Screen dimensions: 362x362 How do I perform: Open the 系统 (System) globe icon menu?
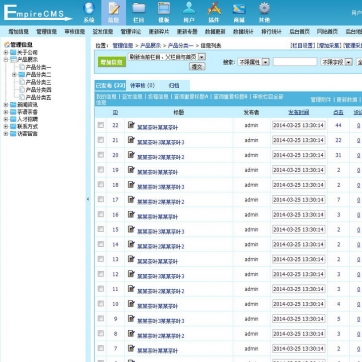pyautogui.click(x=89, y=12)
